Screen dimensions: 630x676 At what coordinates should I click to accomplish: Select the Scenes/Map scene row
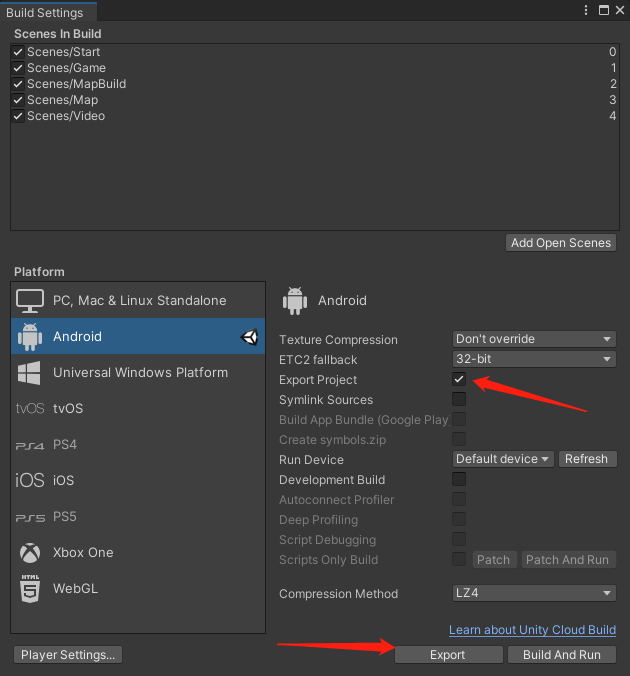[315, 100]
